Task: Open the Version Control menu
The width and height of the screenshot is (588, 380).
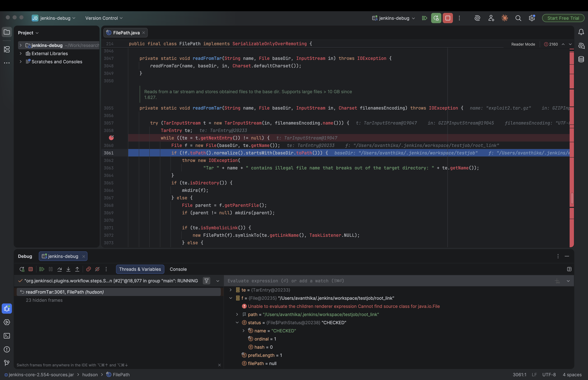Action: coord(104,18)
